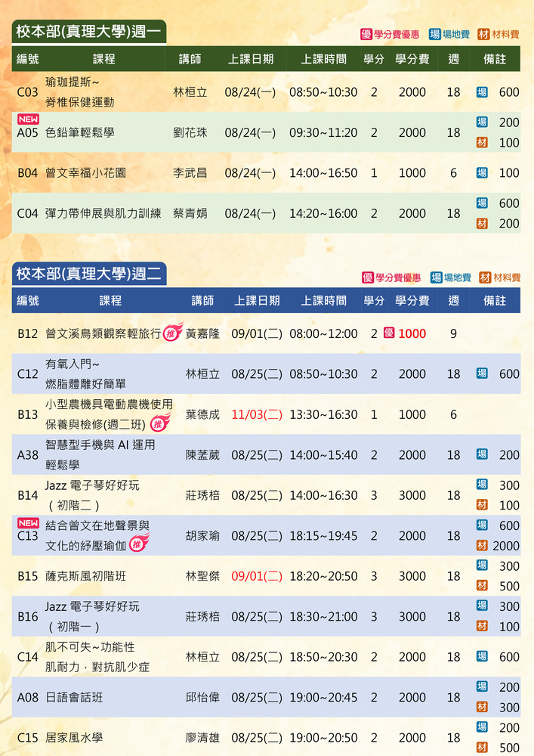Click the 上課日期 header in the Monday table
This screenshot has height=756, width=534.
pos(251,59)
